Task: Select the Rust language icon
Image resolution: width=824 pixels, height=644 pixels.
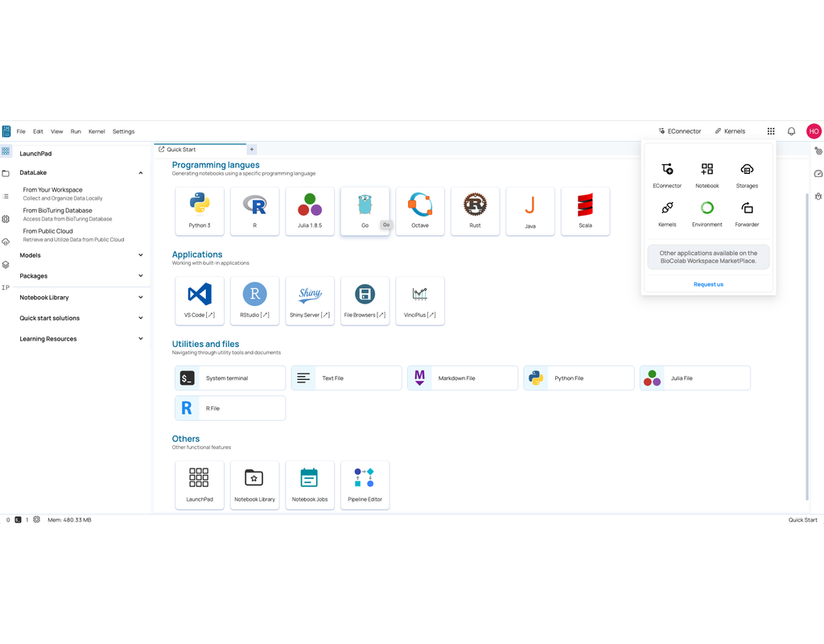Action: click(475, 211)
